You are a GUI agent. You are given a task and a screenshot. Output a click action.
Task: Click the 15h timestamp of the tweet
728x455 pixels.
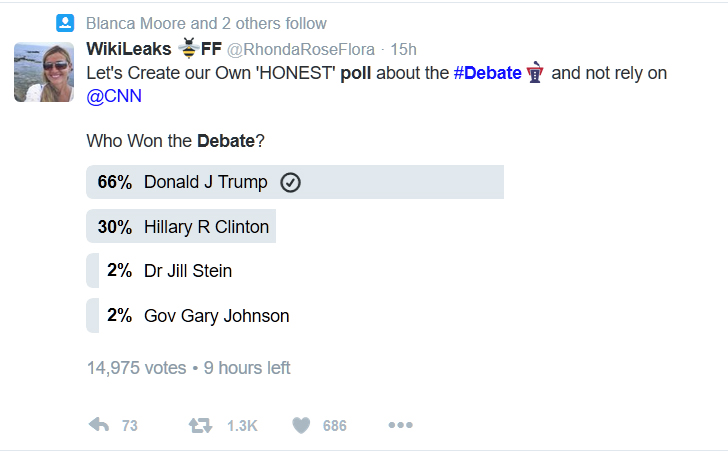point(403,49)
